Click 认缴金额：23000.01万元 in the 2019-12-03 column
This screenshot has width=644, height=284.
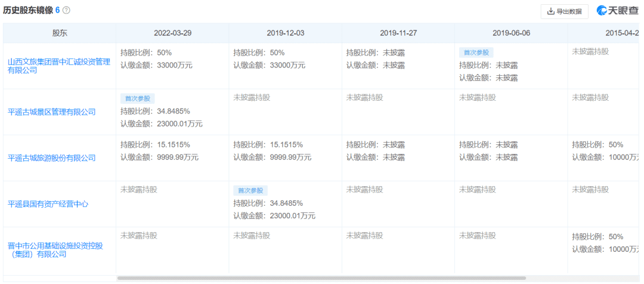274,216
